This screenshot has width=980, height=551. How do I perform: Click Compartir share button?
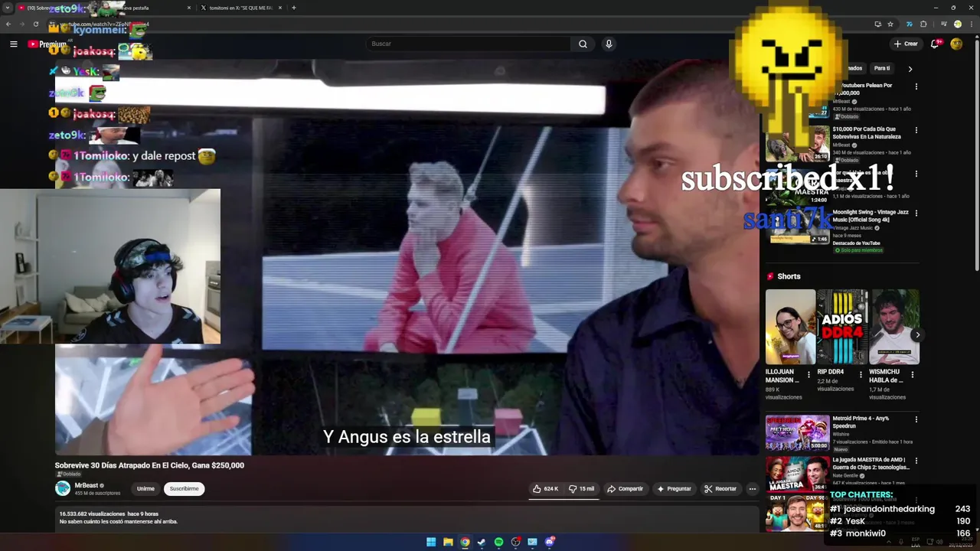pyautogui.click(x=625, y=488)
